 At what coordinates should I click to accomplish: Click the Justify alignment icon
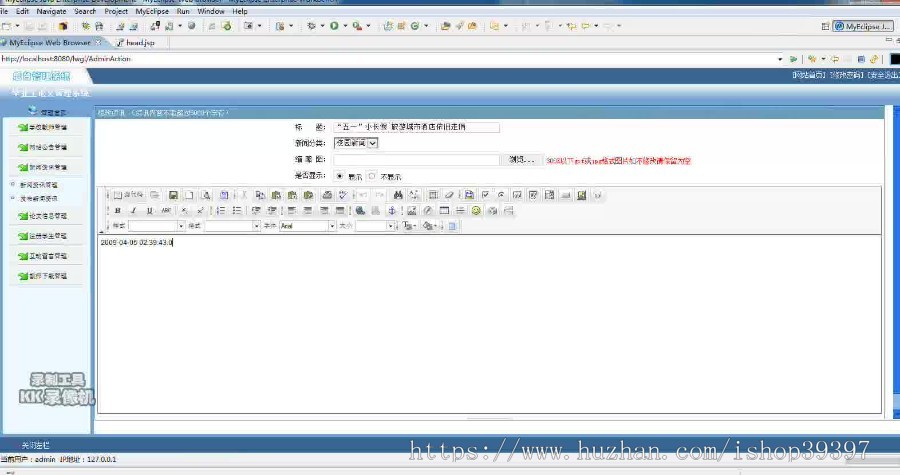pos(340,211)
